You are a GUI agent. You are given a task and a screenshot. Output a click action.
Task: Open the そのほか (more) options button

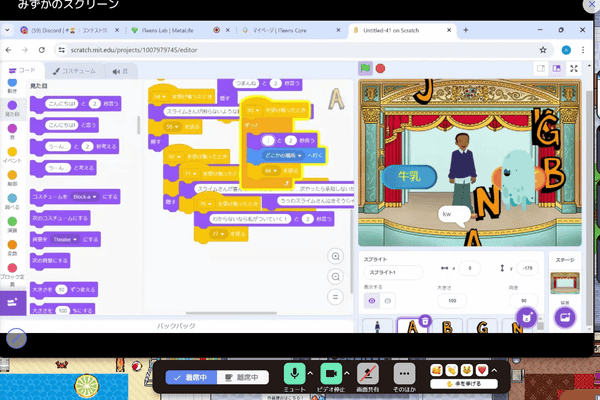tap(404, 374)
